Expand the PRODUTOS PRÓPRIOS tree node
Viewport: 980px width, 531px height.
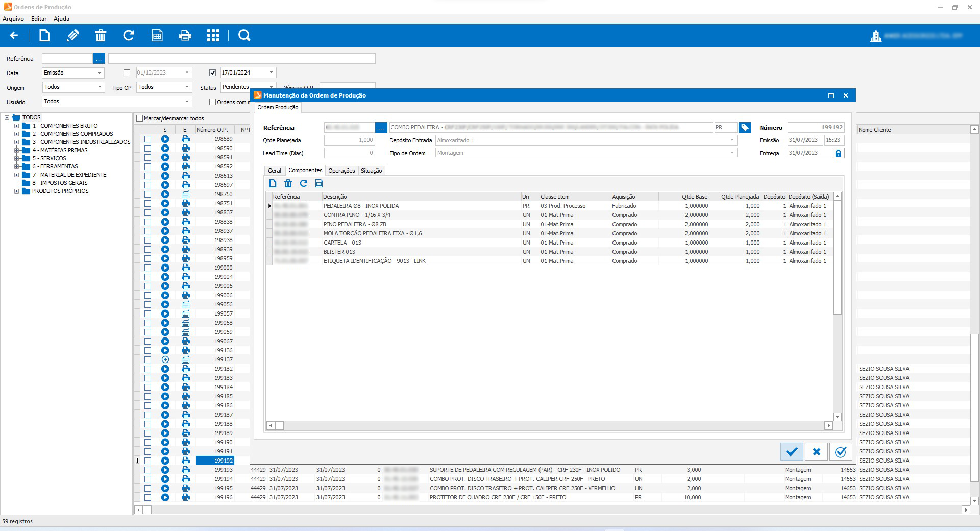pos(16,191)
